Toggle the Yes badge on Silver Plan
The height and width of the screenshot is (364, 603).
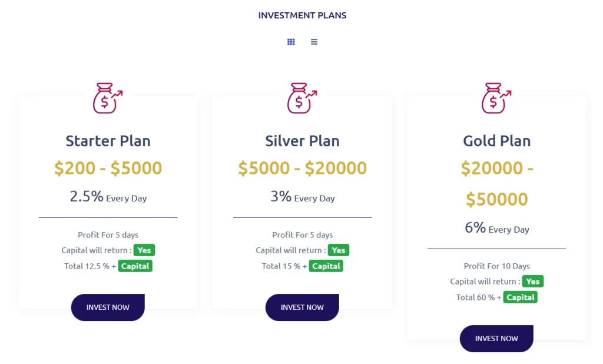(x=338, y=250)
